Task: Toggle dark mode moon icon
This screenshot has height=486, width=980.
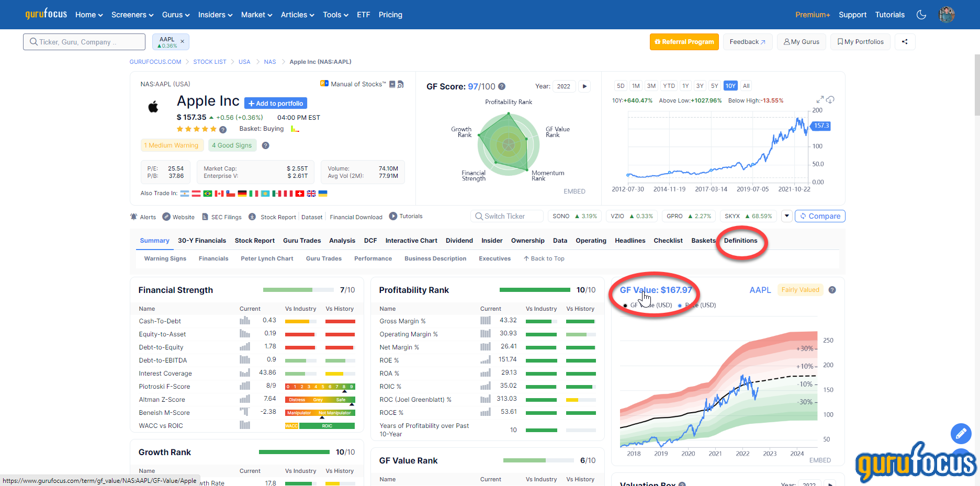Action: point(921,15)
